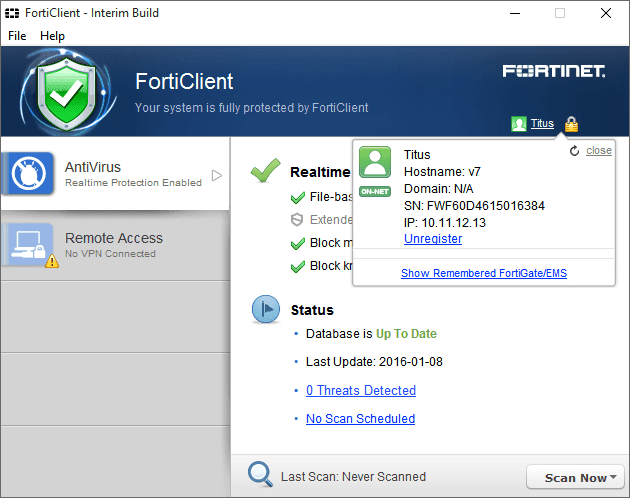
Task: Minimize the FortiClient window
Action: click(515, 13)
